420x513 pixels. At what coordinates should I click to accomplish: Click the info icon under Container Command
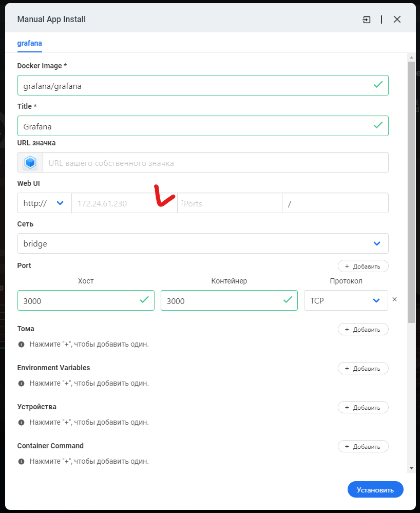(x=22, y=462)
